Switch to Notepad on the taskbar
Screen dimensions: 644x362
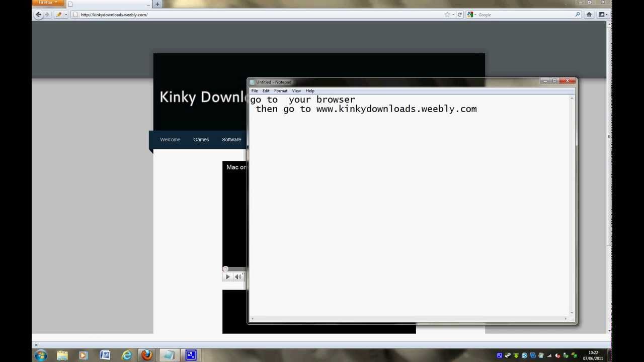(x=169, y=355)
